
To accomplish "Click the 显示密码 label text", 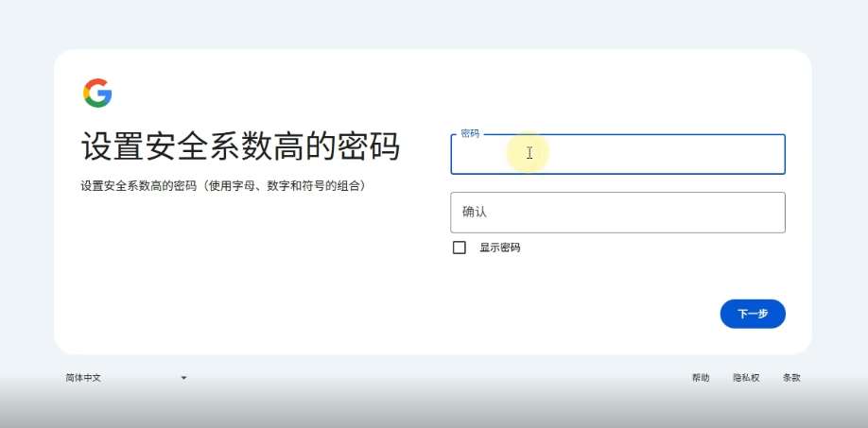I will (499, 248).
